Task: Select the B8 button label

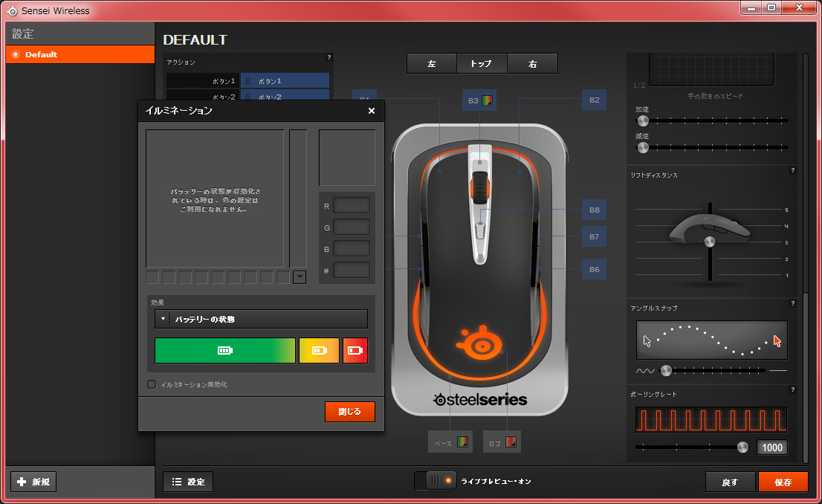Action: [594, 210]
